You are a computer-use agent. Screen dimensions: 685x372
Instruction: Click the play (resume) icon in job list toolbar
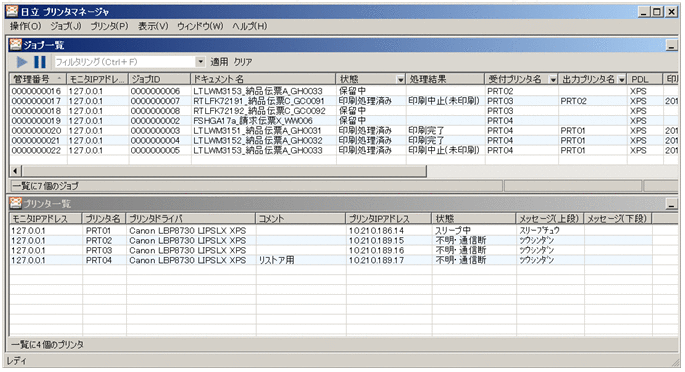coord(21,62)
